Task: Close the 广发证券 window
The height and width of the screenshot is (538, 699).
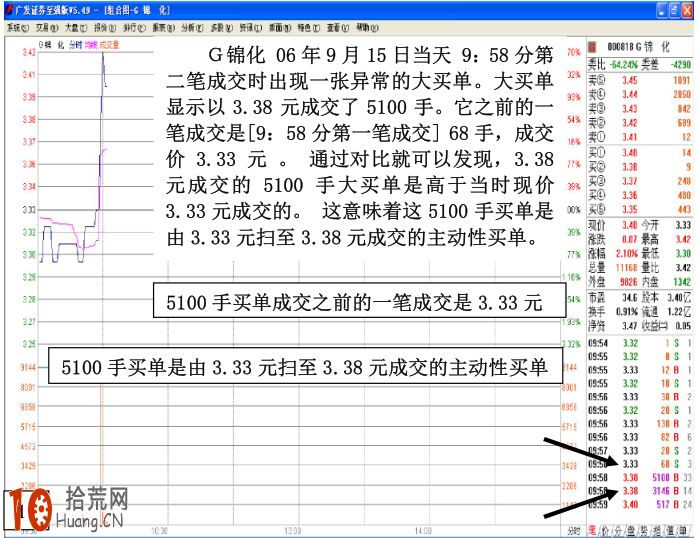Action: (x=687, y=10)
